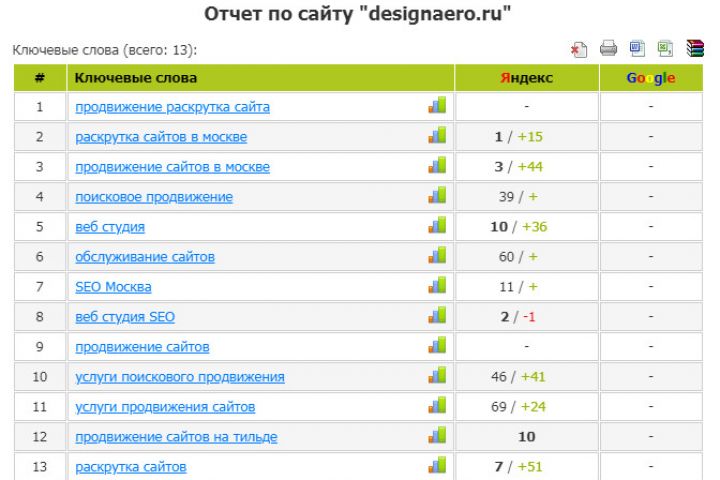Open chart icon in веб студия row 5

click(x=437, y=225)
